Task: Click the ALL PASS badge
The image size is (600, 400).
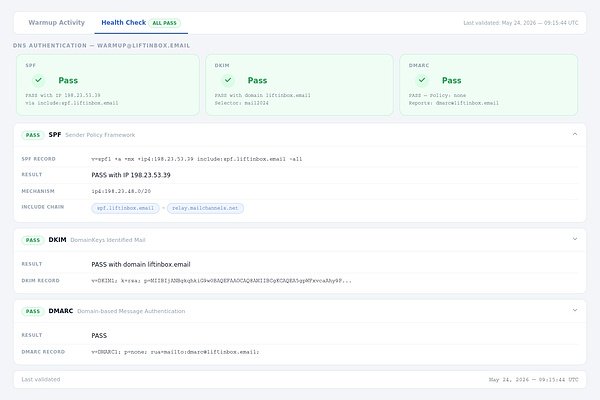Action: coord(165,23)
